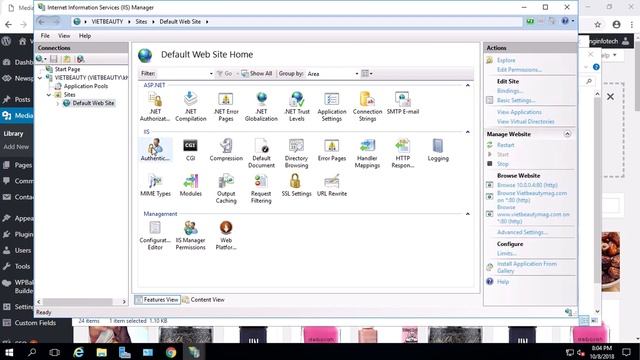The width and height of the screenshot is (640, 360).
Task: Restart the website from Actions
Action: coord(505,145)
